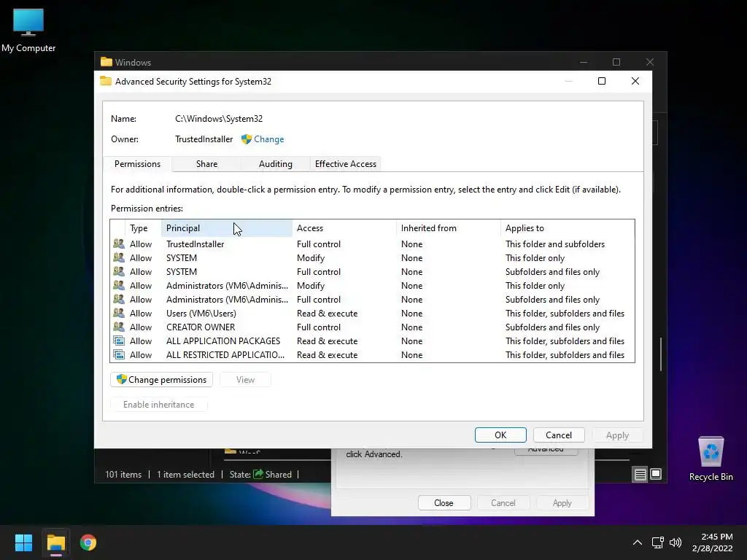Click Apply in the properties dialog behind
747x560 pixels.
[562, 503]
